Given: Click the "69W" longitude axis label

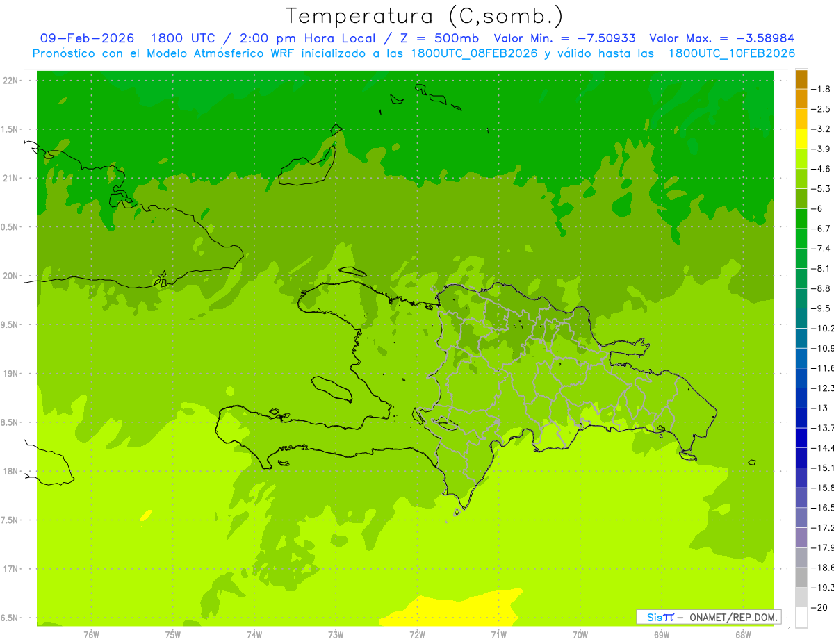Looking at the screenshot, I should (662, 634).
